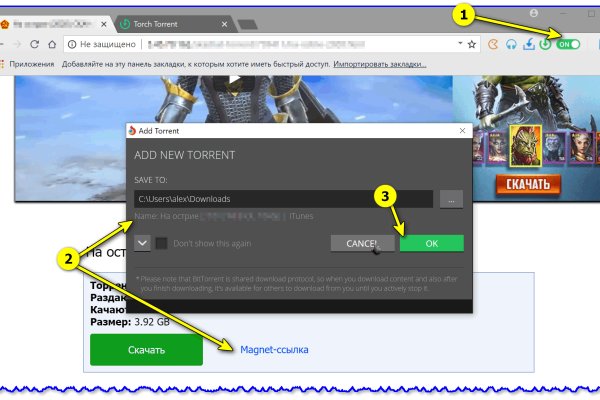Cancel the Add New Torrent dialog
600x400 pixels.
click(361, 243)
